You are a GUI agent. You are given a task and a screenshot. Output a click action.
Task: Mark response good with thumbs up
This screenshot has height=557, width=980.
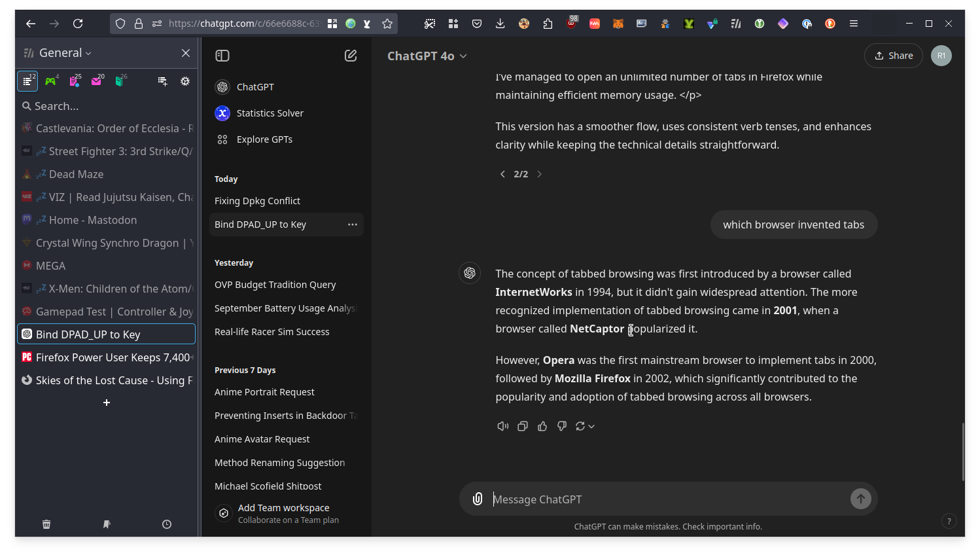(542, 426)
